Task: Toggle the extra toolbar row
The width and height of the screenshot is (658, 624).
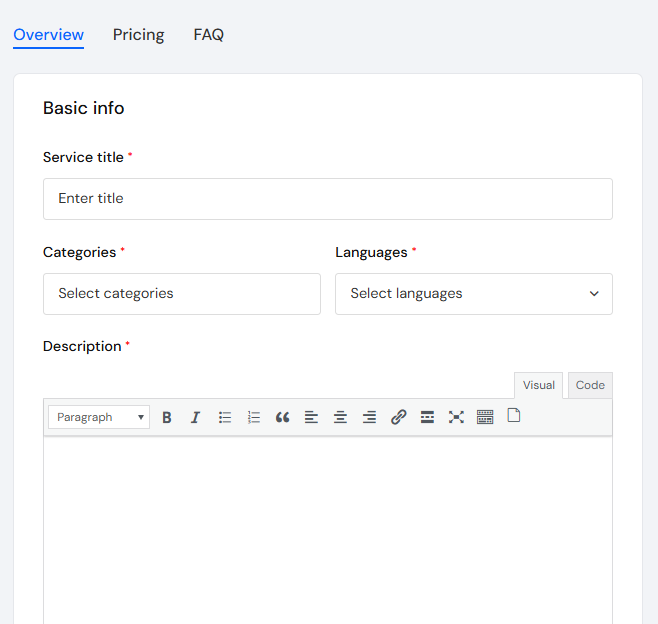Action: click(x=485, y=417)
